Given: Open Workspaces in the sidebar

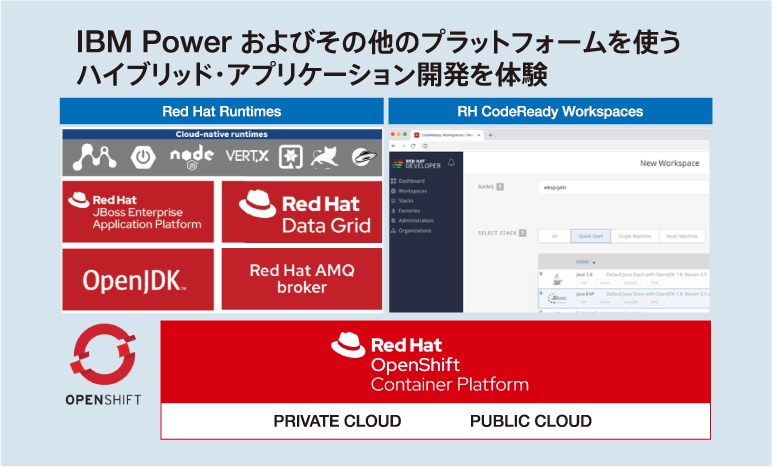Looking at the screenshot, I should tap(409, 191).
